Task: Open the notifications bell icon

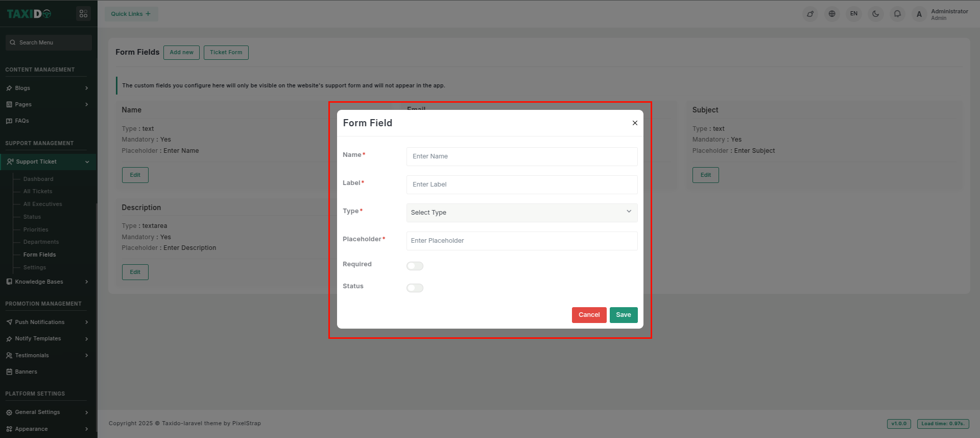Action: pos(897,14)
